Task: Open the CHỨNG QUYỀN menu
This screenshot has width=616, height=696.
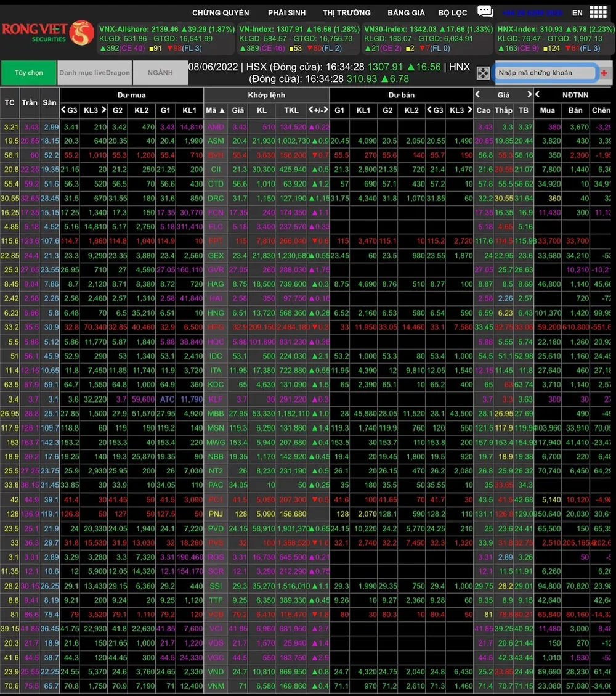Action: 221,12
